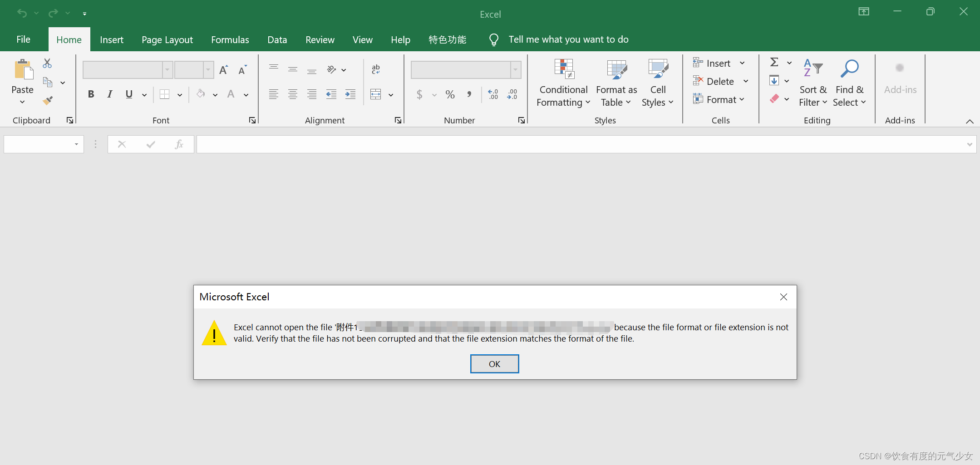Click the Percent Style icon
This screenshot has width=980, height=465.
449,94
